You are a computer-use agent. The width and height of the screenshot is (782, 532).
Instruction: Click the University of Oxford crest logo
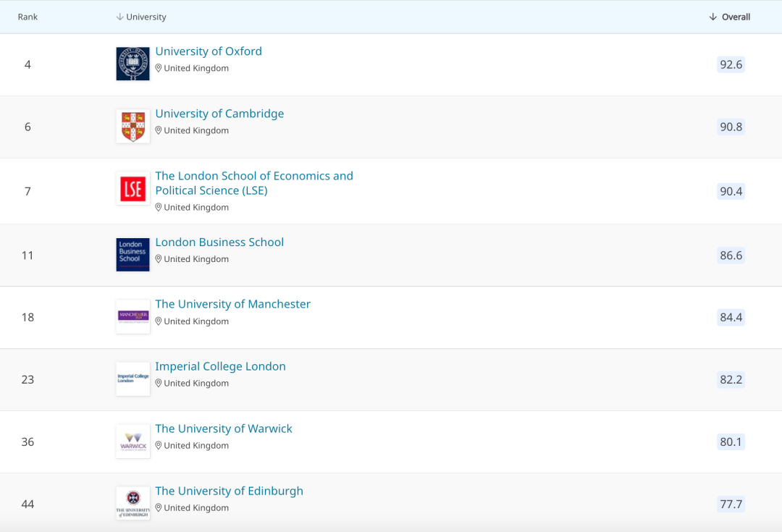pos(133,64)
